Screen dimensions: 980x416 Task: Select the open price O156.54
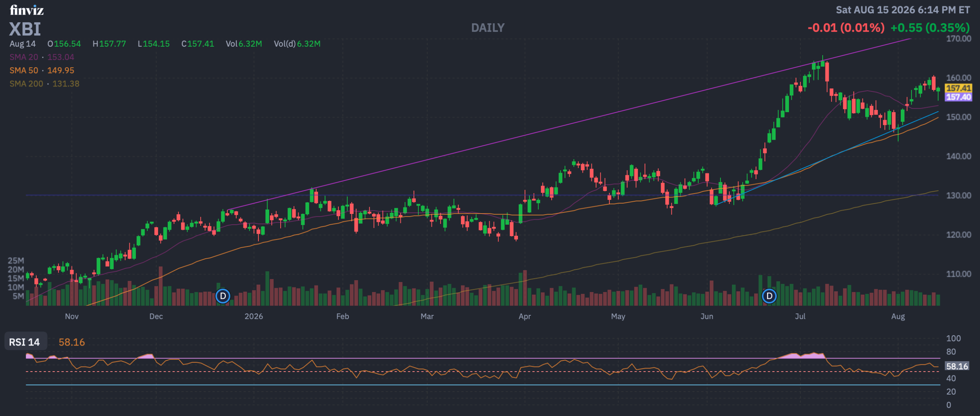pos(64,44)
